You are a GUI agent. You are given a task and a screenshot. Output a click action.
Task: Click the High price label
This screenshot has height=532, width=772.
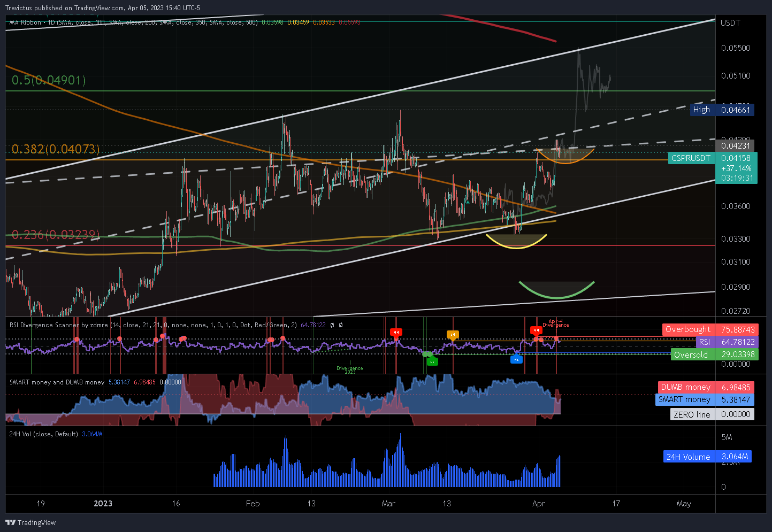coord(701,110)
